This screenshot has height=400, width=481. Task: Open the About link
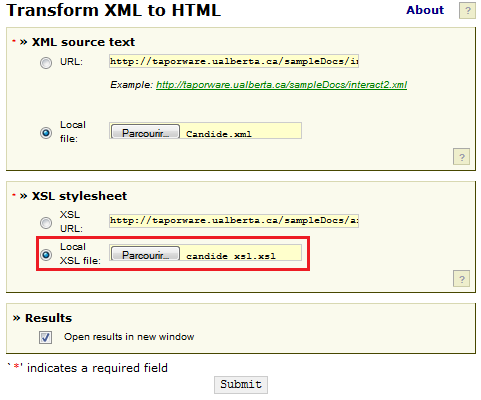pyautogui.click(x=425, y=10)
